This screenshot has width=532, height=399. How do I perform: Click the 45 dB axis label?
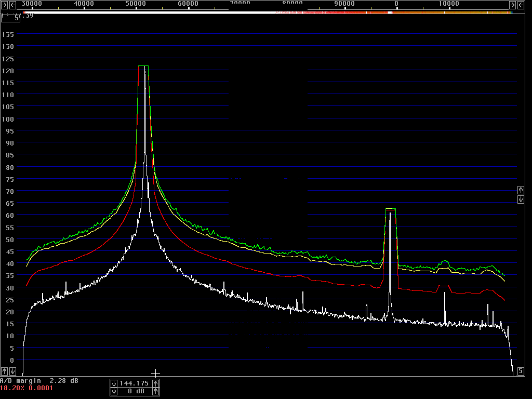(10, 252)
